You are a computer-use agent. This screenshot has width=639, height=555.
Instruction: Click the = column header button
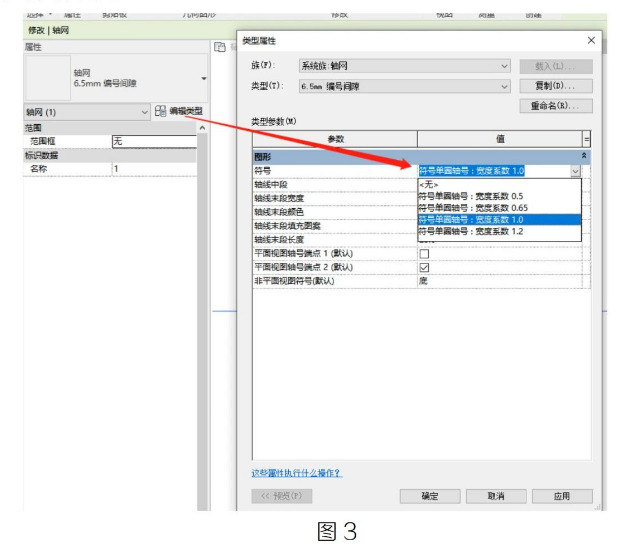click(586, 139)
